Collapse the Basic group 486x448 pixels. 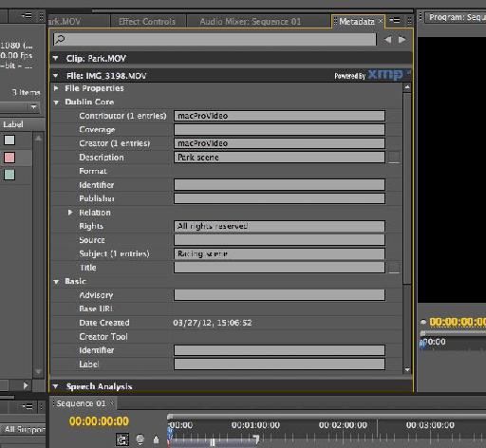point(56,282)
